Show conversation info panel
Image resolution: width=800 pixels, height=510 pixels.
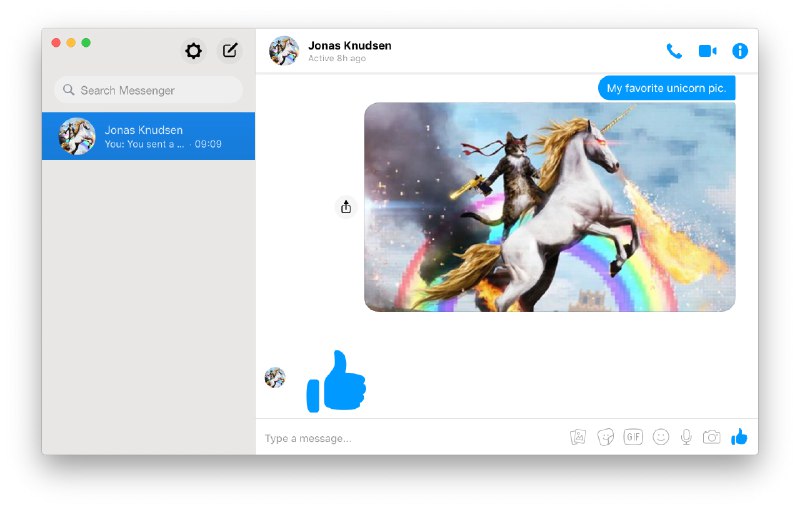point(740,51)
